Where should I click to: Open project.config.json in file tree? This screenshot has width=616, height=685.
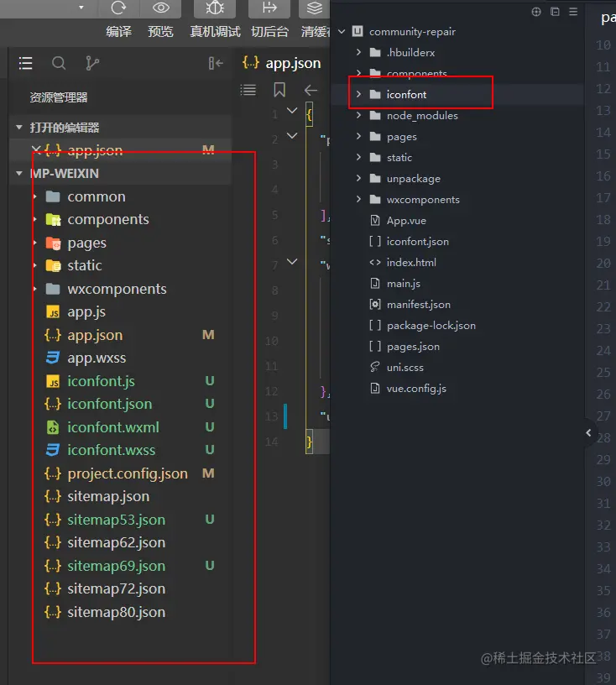pos(128,473)
